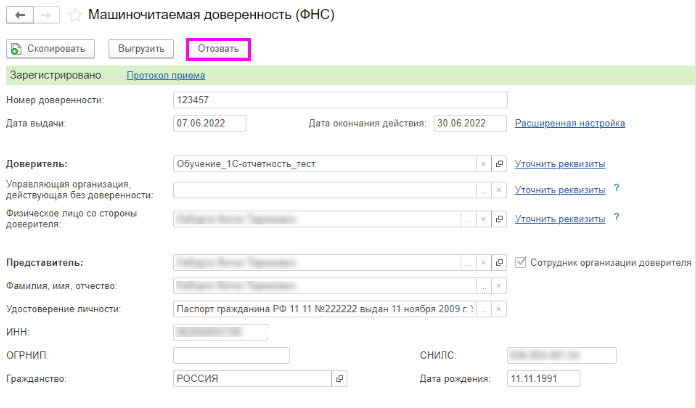
Task: Open the Протокол приема link
Action: point(159,75)
